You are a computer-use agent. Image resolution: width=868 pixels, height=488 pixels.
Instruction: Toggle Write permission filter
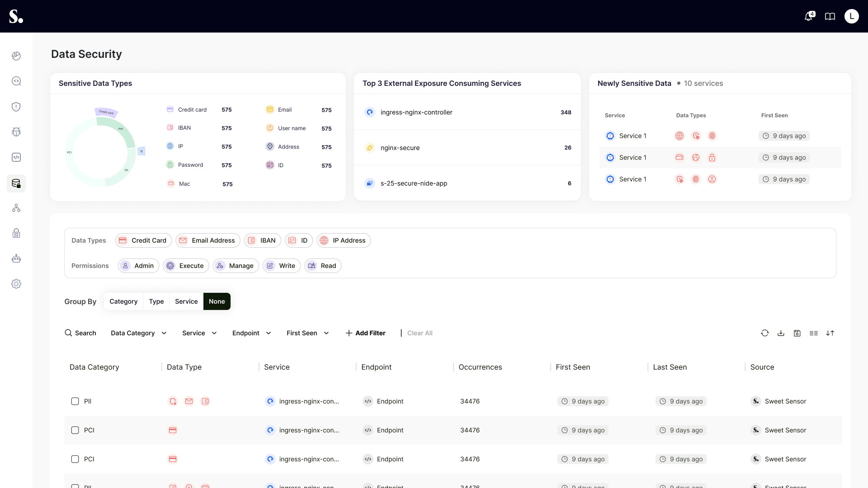282,266
